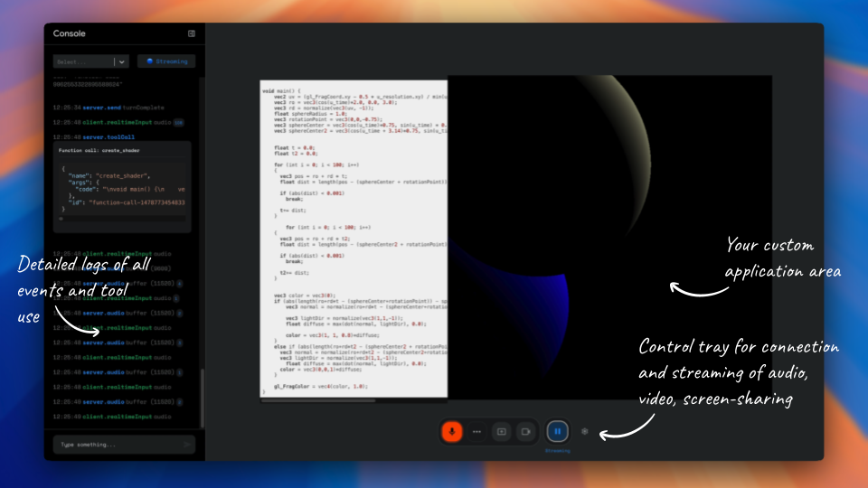The image size is (868, 488).
Task: Mute the orange microphone button
Action: [x=451, y=432]
